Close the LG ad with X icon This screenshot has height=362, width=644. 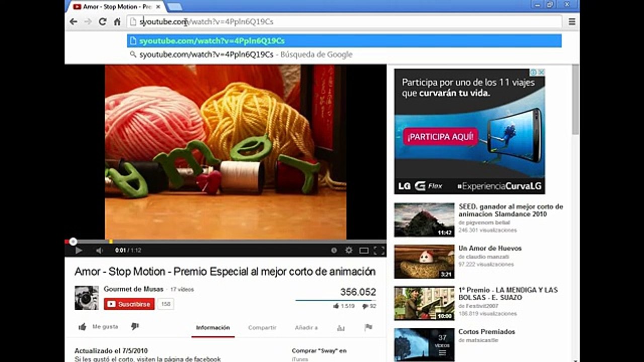pos(541,72)
